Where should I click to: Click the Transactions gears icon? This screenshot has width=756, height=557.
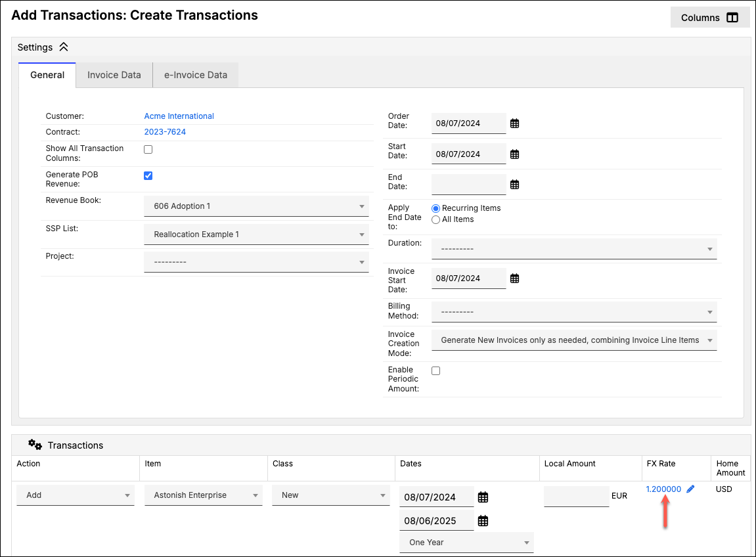tap(35, 444)
